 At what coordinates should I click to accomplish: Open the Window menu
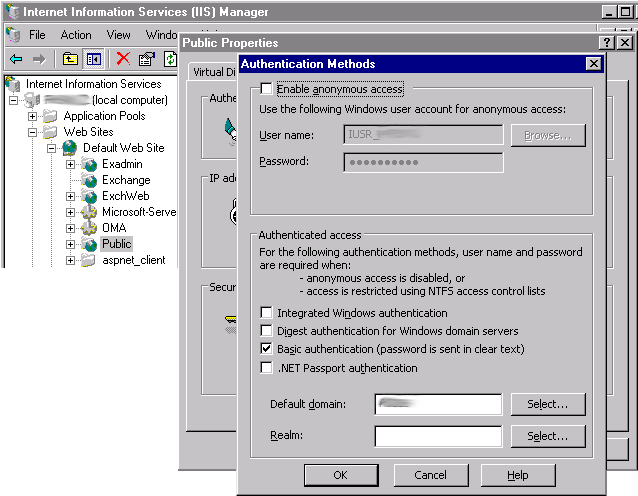[x=162, y=35]
